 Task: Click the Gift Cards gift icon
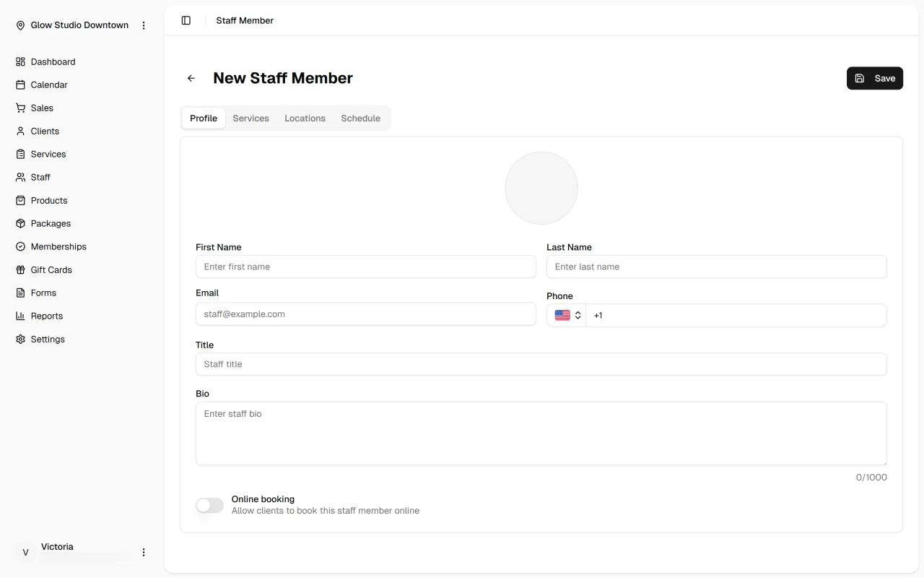click(x=20, y=270)
